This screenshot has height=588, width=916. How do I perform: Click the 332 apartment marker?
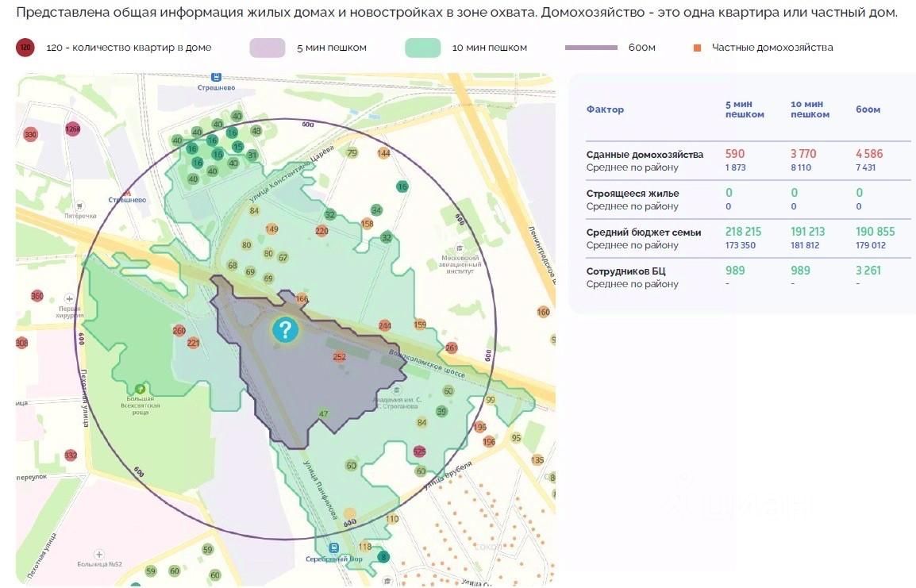pyautogui.click(x=71, y=455)
